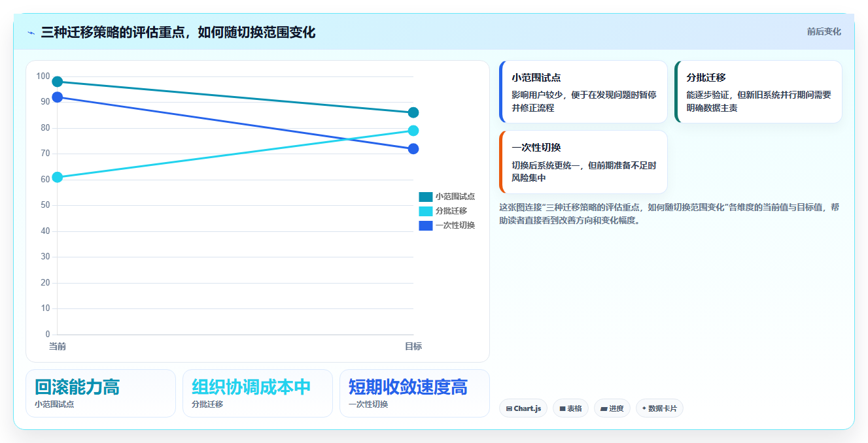868x443 pixels.
Task: Click the 100 y-axis tick label
Action: (x=43, y=76)
